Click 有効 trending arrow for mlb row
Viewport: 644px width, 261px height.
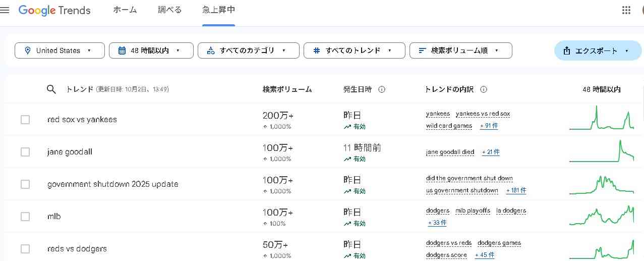[x=347, y=224]
